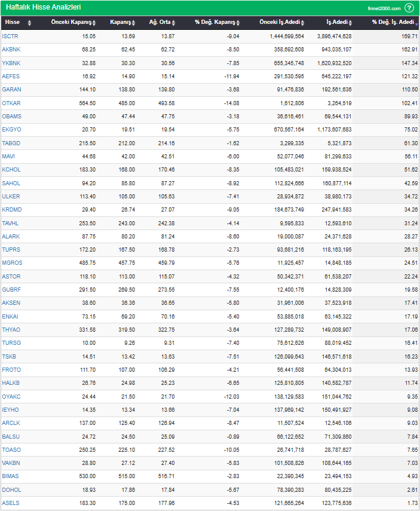Screen dimensions: 420x511
Task: Click the KCHOL ticker link
Action: 11,170
